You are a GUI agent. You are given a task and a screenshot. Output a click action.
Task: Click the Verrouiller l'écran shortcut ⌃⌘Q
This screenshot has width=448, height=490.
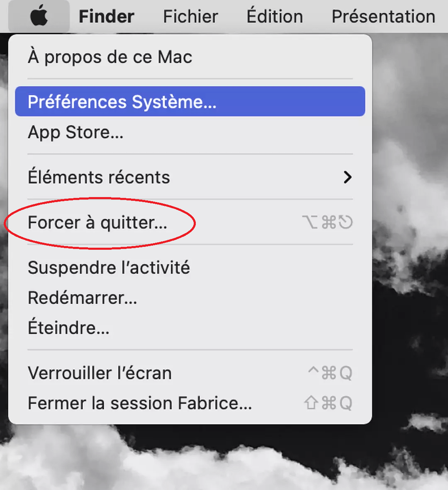tap(330, 373)
